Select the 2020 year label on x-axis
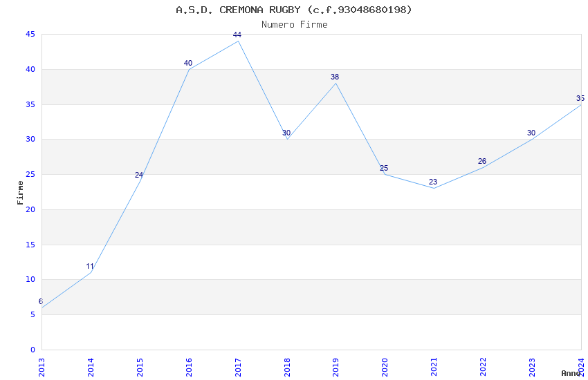Image resolution: width=588 pixels, height=380 pixels. coord(385,368)
